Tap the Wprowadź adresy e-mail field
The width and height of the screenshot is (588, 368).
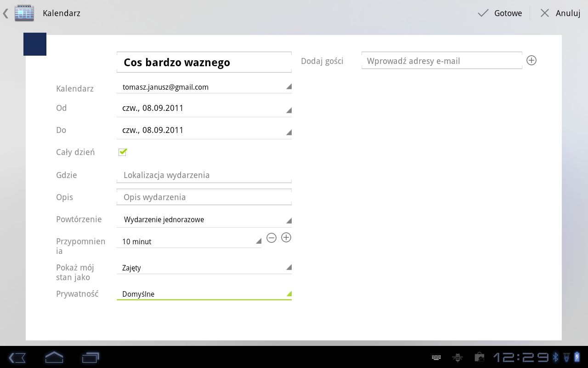click(441, 61)
